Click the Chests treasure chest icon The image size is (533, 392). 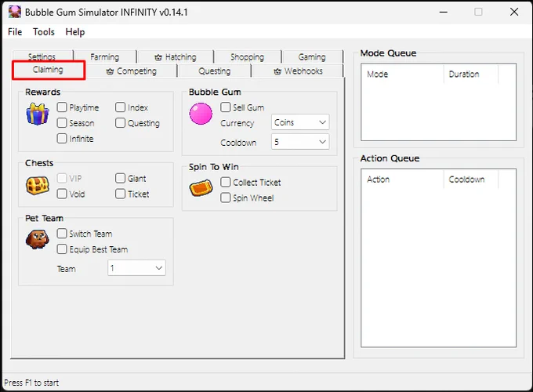tap(38, 186)
